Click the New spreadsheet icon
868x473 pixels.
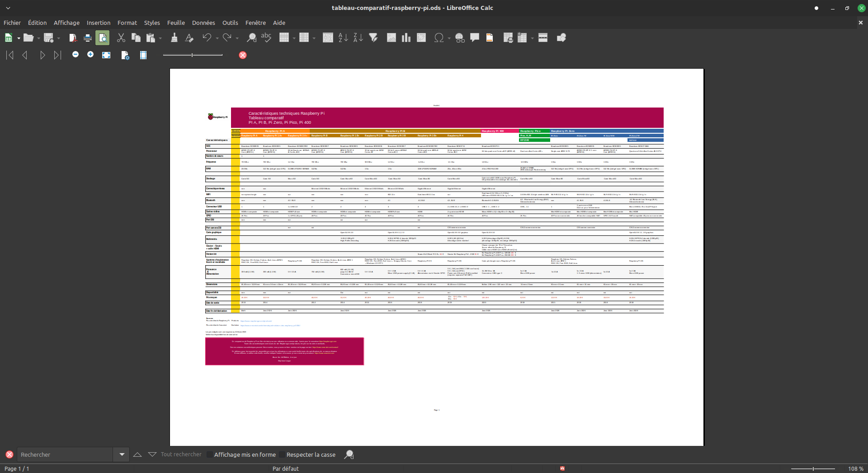[x=9, y=38]
